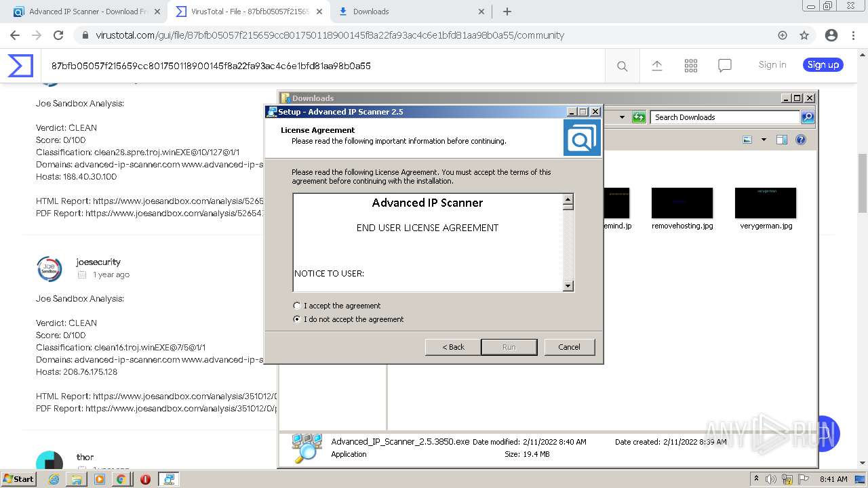The width and height of the screenshot is (868, 488).
Task: Open a new browser tab
Action: pyautogui.click(x=507, y=12)
